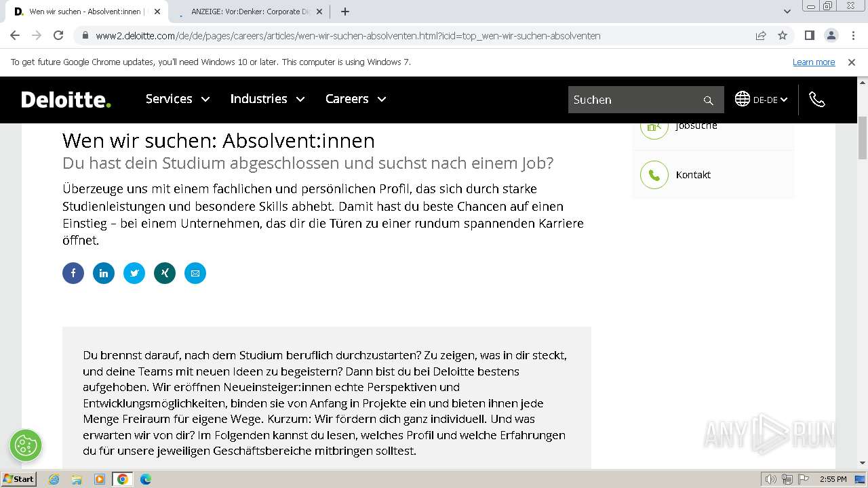
Task: Open the Chrome three-dot menu
Action: pos(852,36)
